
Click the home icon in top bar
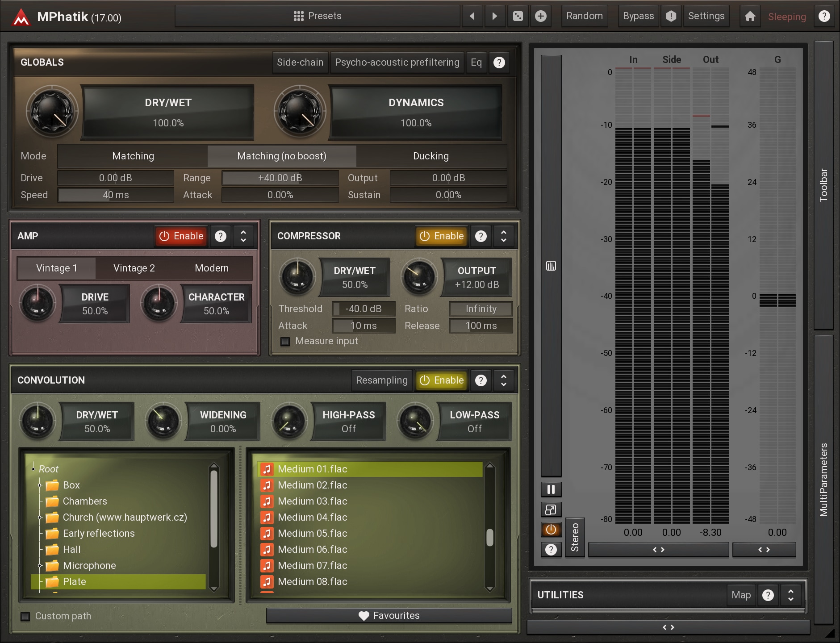pos(750,17)
